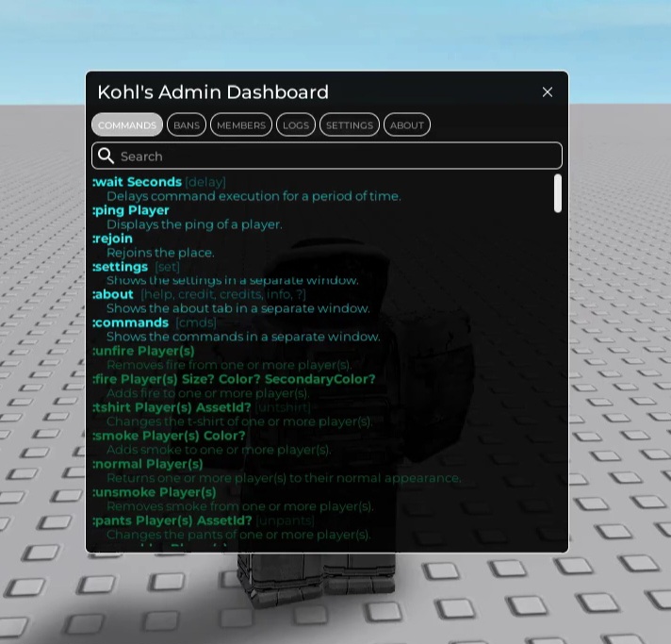Screen dimensions: 671x644
Task: Click the '[set]' alias text
Action: [168, 267]
